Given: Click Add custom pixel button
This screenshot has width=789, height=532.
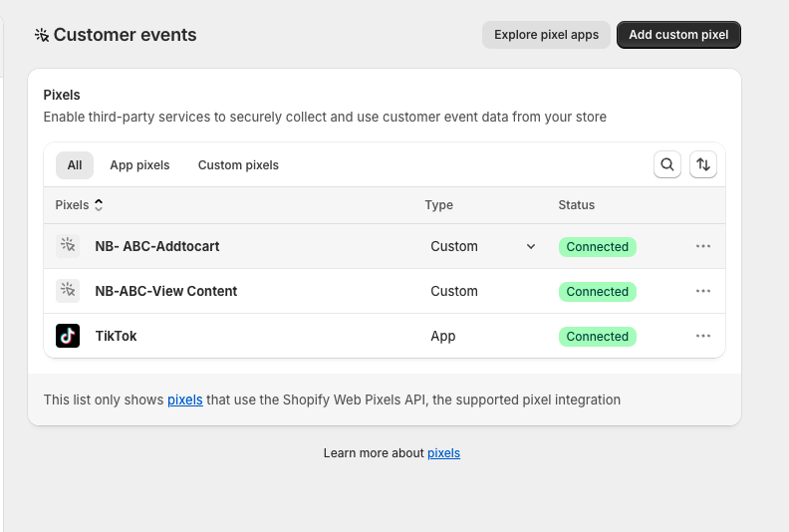Looking at the screenshot, I should [x=678, y=35].
